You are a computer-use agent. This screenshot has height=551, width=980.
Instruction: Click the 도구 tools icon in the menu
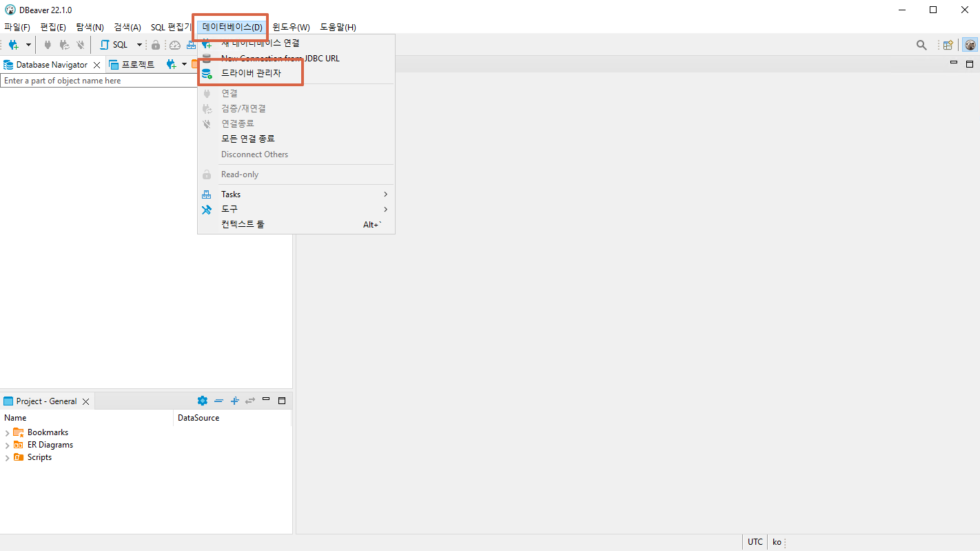206,209
